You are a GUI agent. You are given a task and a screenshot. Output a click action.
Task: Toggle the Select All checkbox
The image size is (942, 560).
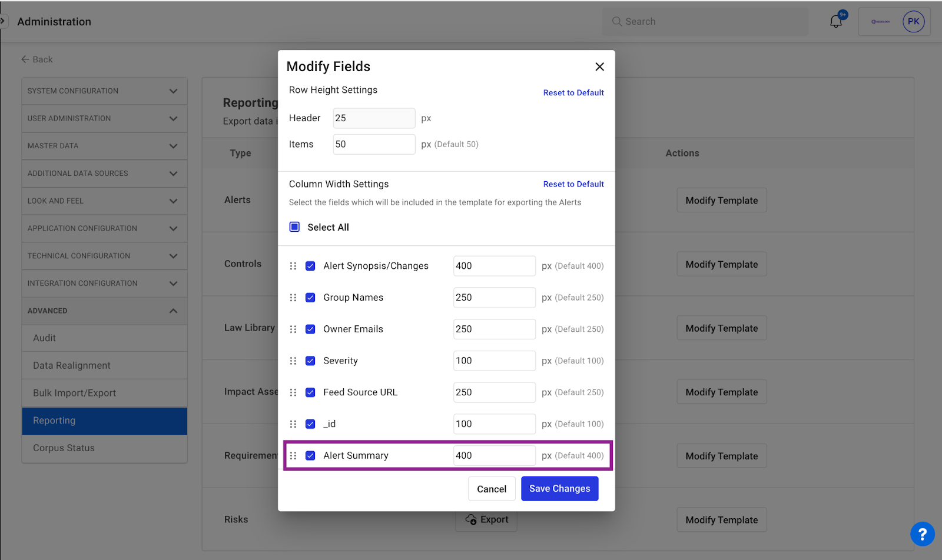point(295,227)
